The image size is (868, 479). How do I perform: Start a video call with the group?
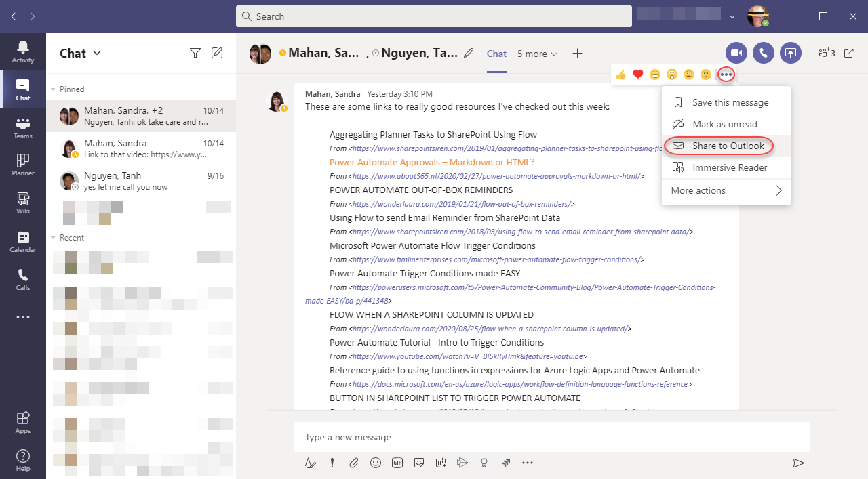[736, 53]
